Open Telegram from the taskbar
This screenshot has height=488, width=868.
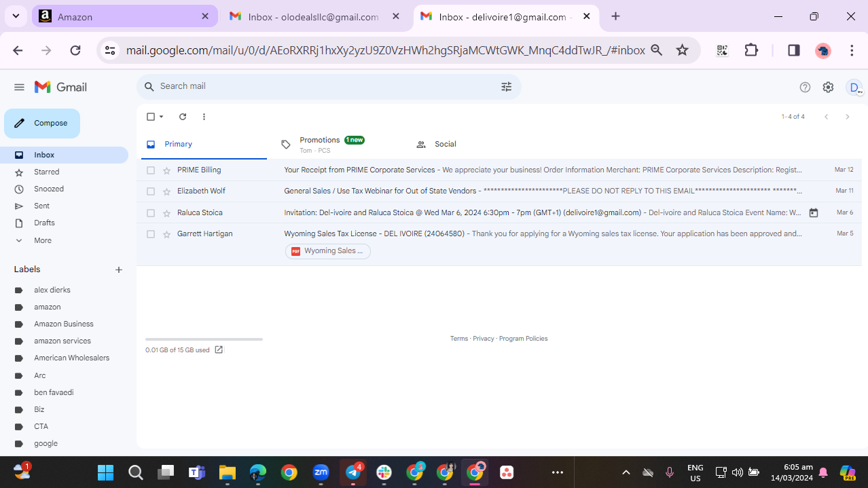click(353, 472)
